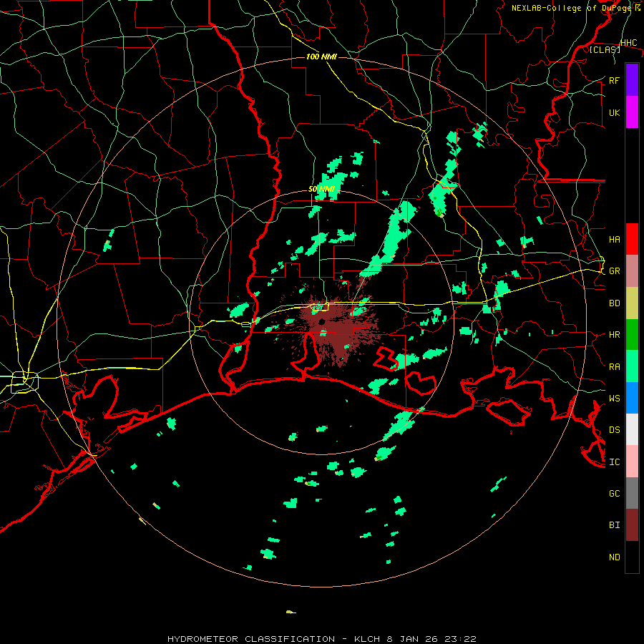Click the 'WS' legend label
Image resolution: width=644 pixels, height=644 pixels.
pos(615,399)
